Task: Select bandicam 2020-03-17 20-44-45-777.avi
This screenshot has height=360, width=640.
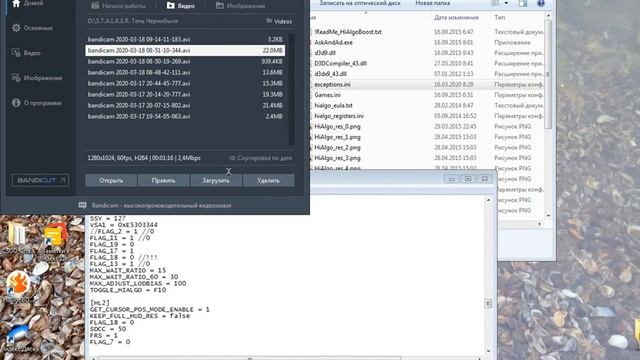Action: coord(185,83)
